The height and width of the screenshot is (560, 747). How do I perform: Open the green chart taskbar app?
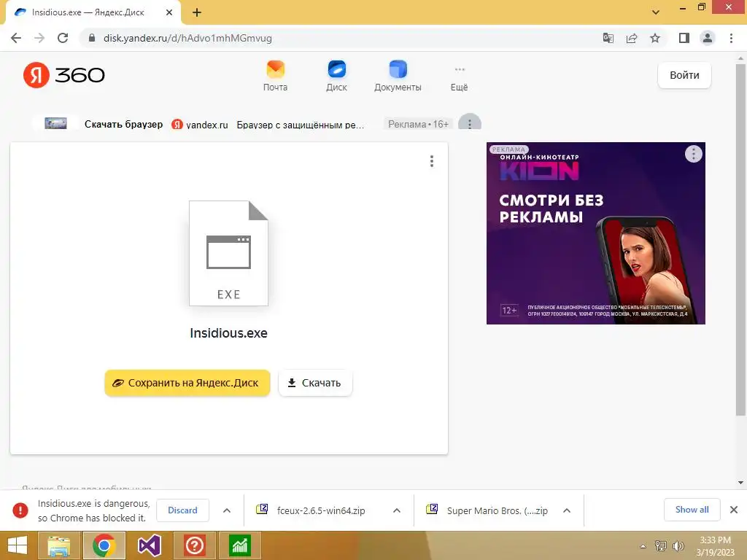239,545
